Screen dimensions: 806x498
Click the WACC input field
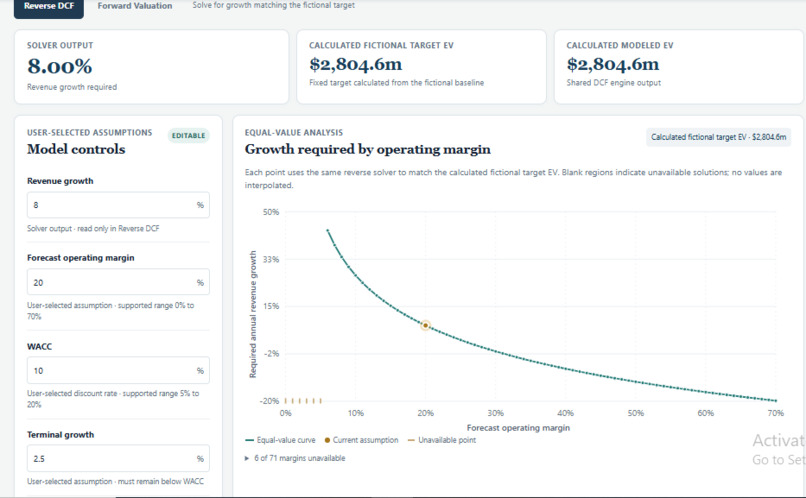coord(118,371)
